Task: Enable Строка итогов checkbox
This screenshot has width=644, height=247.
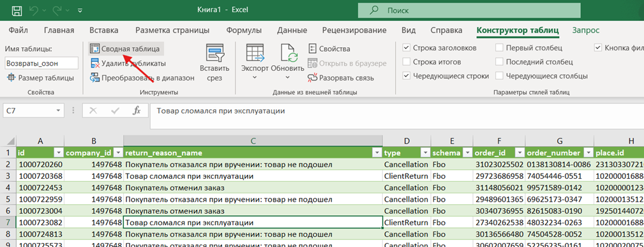Action: click(x=407, y=62)
